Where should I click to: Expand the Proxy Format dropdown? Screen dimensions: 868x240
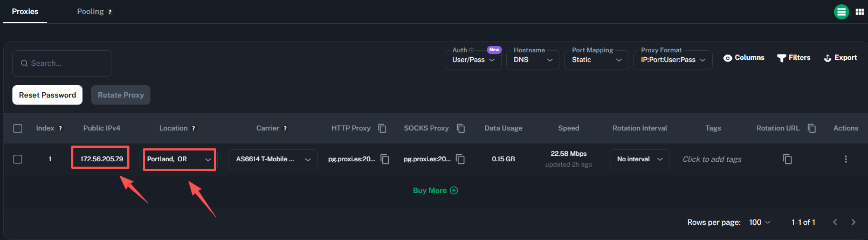pyautogui.click(x=672, y=60)
